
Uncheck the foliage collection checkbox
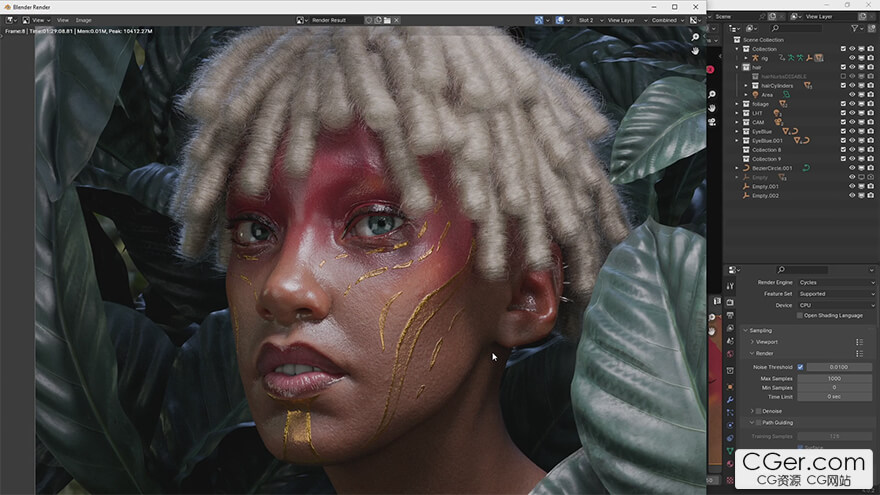[x=843, y=104]
